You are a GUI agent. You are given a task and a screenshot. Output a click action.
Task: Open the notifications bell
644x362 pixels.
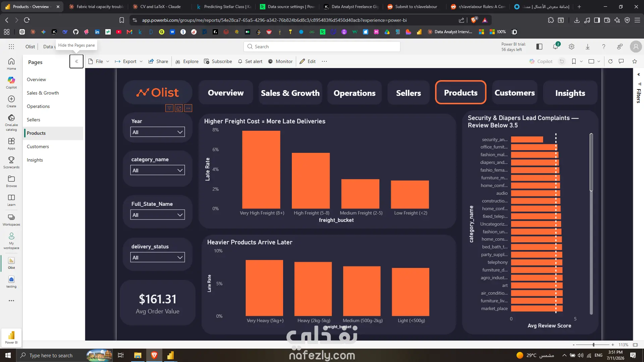pos(555,47)
